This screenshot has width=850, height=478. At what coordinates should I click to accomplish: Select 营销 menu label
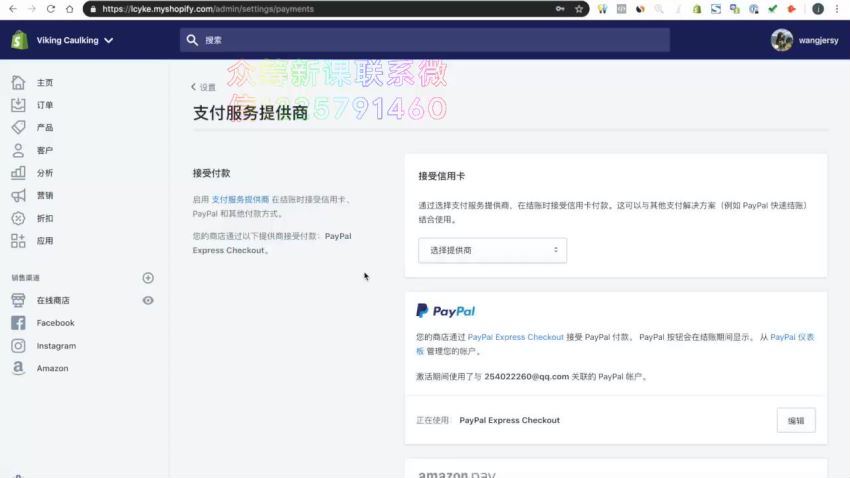pos(45,196)
